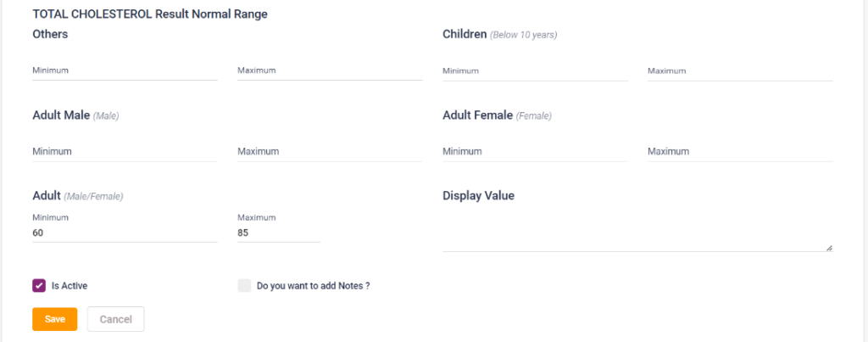
Task: Click the Adult Female Maximum field
Action: (740, 152)
